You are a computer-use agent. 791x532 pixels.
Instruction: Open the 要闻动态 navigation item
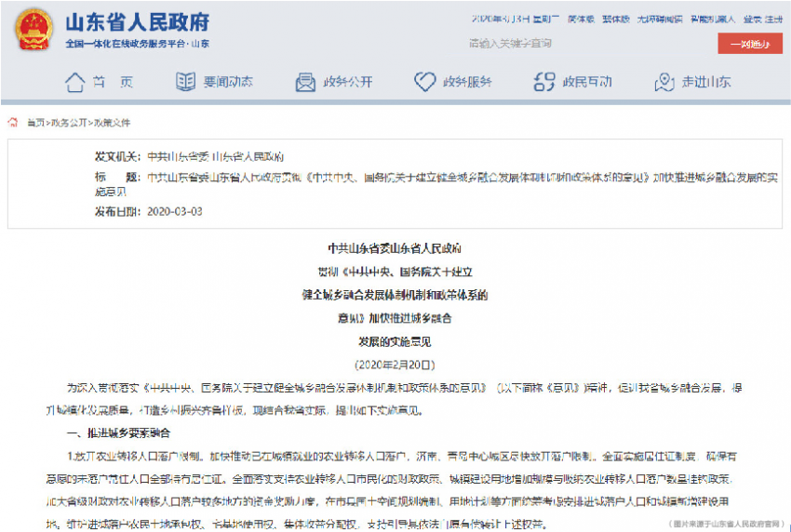228,82
